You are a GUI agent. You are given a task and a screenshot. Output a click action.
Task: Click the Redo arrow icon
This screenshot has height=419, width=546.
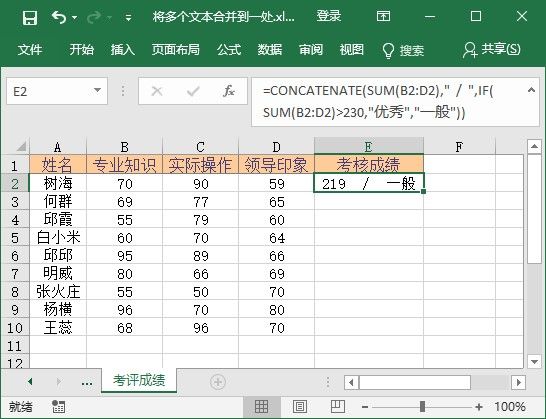pyautogui.click(x=94, y=17)
